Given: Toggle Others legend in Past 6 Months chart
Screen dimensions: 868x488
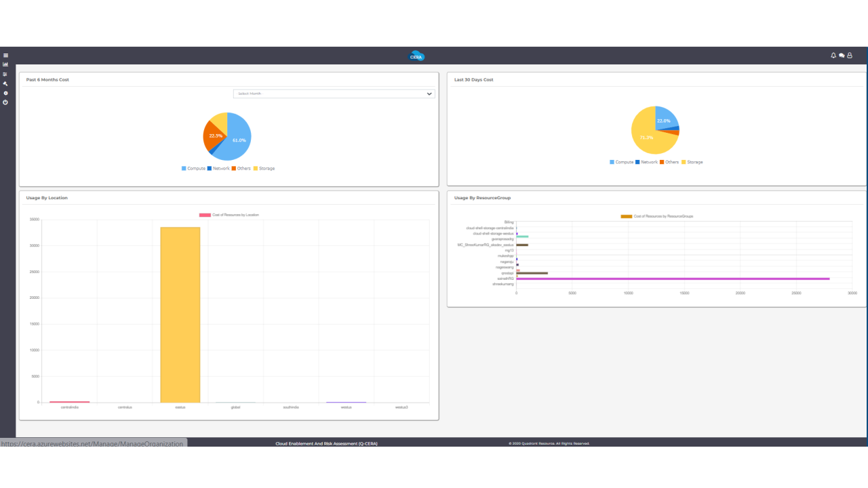Looking at the screenshot, I should point(241,168).
